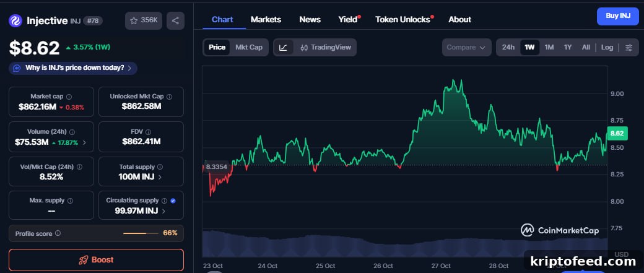Viewport: 644px width, 273px height.
Task: Click the AI icon beside price question
Action: coord(17,68)
